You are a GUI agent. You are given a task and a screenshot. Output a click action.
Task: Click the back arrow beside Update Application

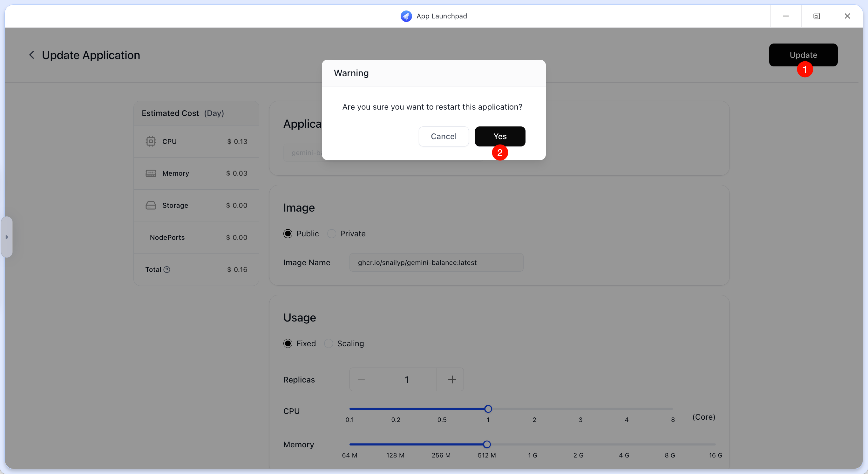click(32, 55)
